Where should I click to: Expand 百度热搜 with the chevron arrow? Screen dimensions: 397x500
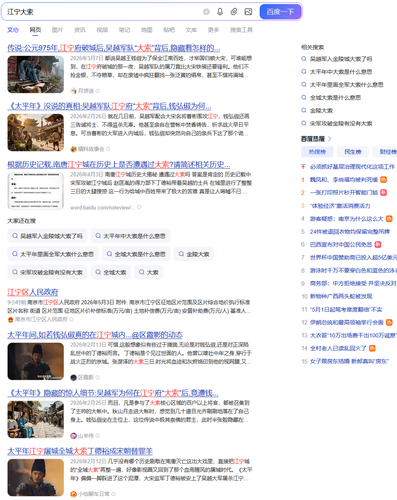pos(329,139)
